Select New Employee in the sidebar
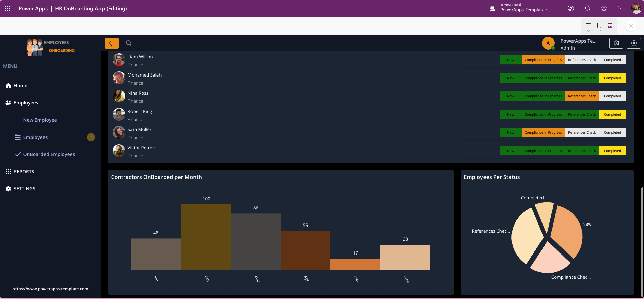The width and height of the screenshot is (644, 299). [40, 120]
